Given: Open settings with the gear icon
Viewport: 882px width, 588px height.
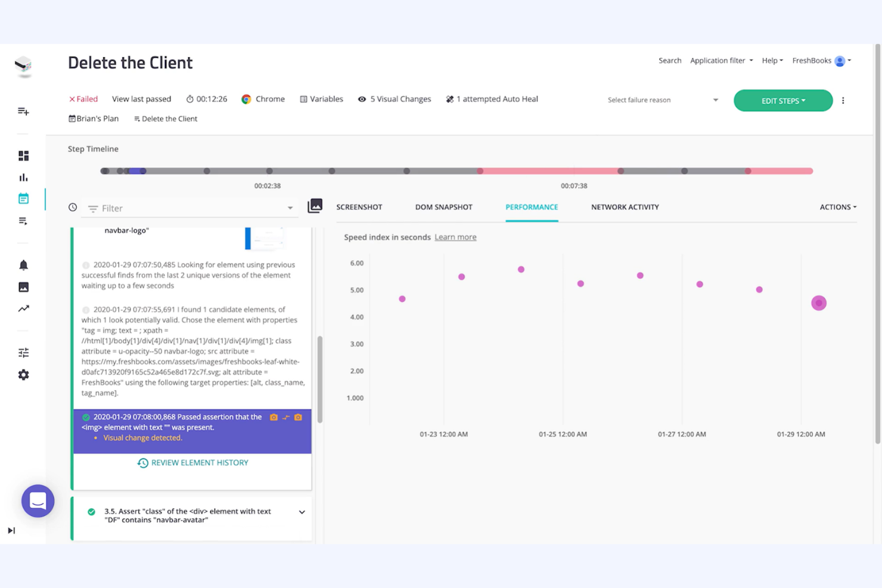Looking at the screenshot, I should [24, 375].
